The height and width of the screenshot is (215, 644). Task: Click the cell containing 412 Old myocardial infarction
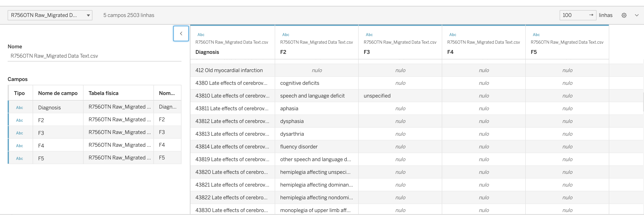pyautogui.click(x=229, y=70)
